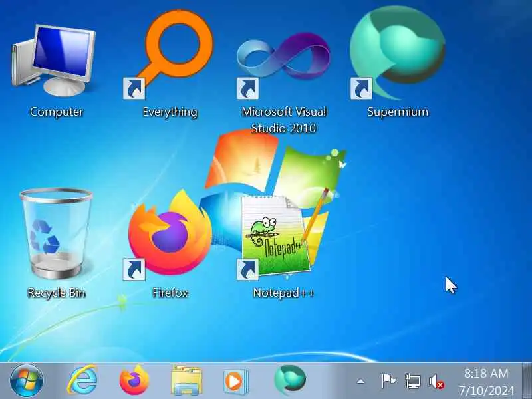Launch Internet Explorer from the taskbar
The width and height of the screenshot is (532, 399).
[82, 380]
